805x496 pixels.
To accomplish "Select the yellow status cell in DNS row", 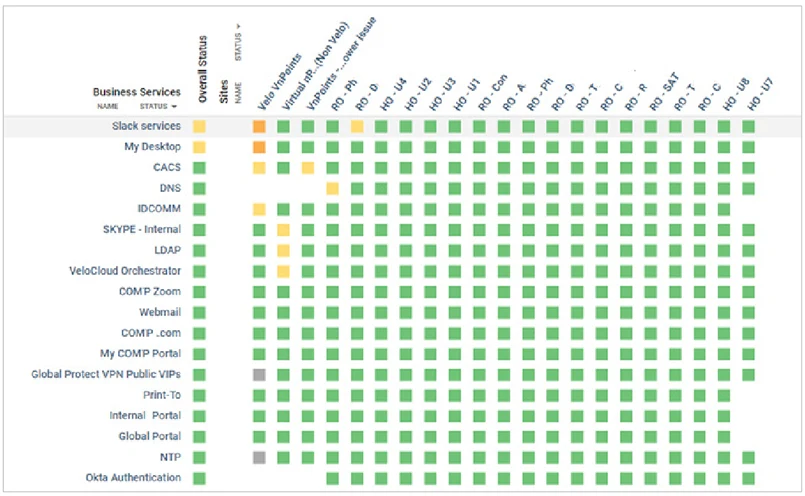I will 332,188.
